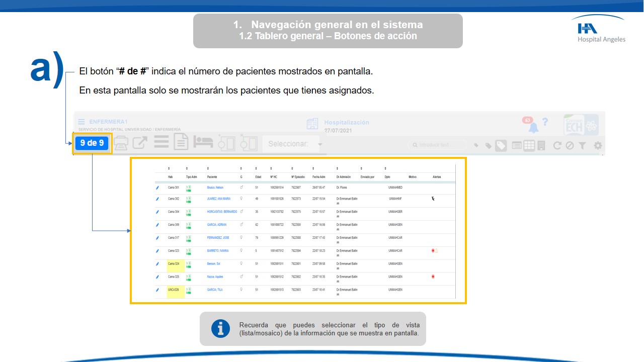
Task: Click the highlighted tag icon in toolbar
Action: click(x=501, y=145)
